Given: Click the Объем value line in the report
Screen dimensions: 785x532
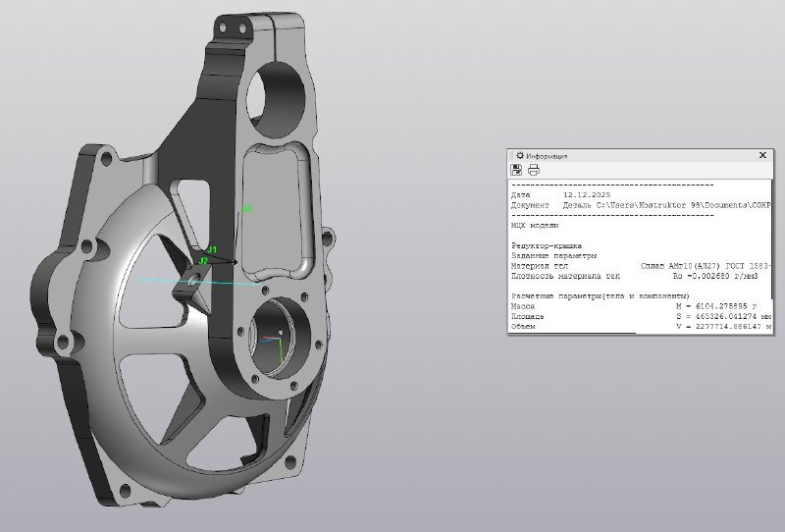Looking at the screenshot, I should [638, 326].
